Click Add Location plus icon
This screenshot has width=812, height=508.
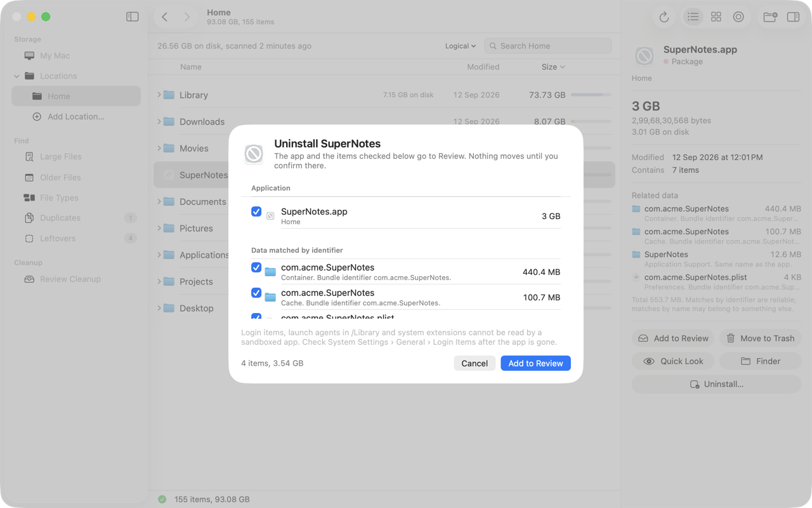37,117
